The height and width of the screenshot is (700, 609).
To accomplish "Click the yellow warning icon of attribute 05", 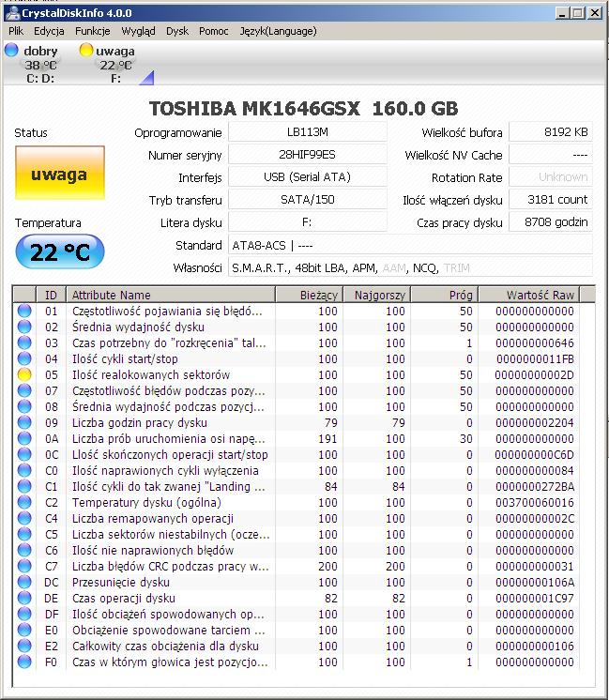I will pyautogui.click(x=24, y=374).
